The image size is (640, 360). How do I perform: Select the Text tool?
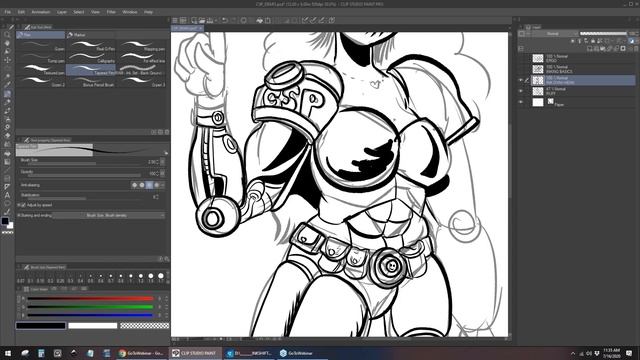coord(7,195)
